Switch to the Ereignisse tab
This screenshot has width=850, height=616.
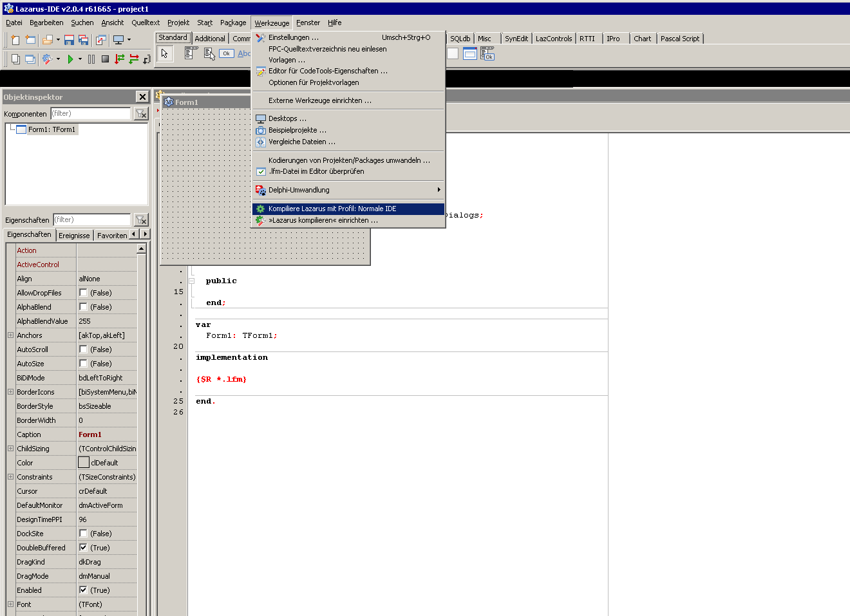click(74, 236)
